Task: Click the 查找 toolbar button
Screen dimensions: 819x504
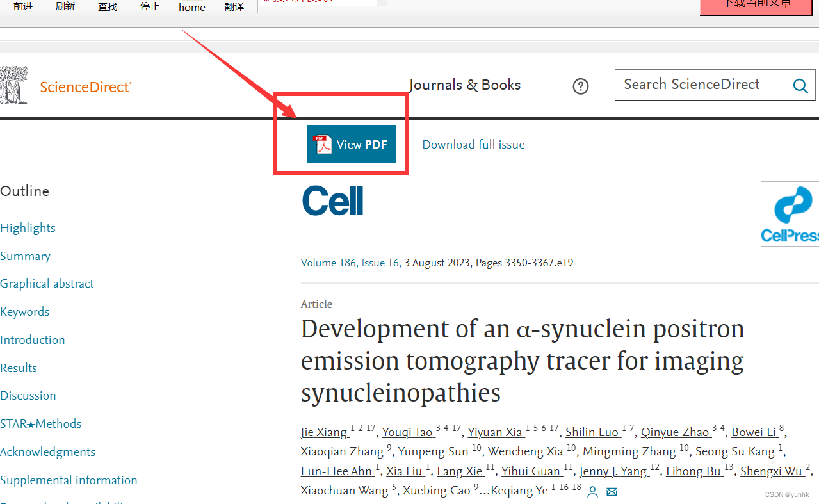Action: 108,6
